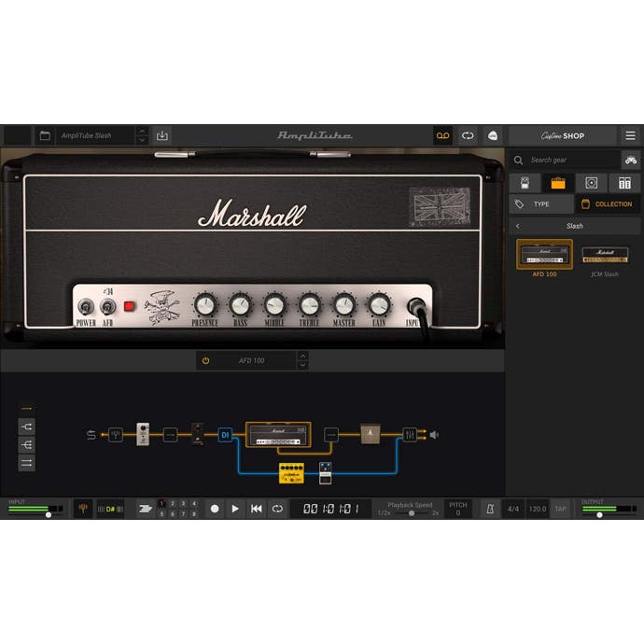This screenshot has width=644, height=644.
Task: Click the tag icon beside TYPE
Action: (520, 204)
